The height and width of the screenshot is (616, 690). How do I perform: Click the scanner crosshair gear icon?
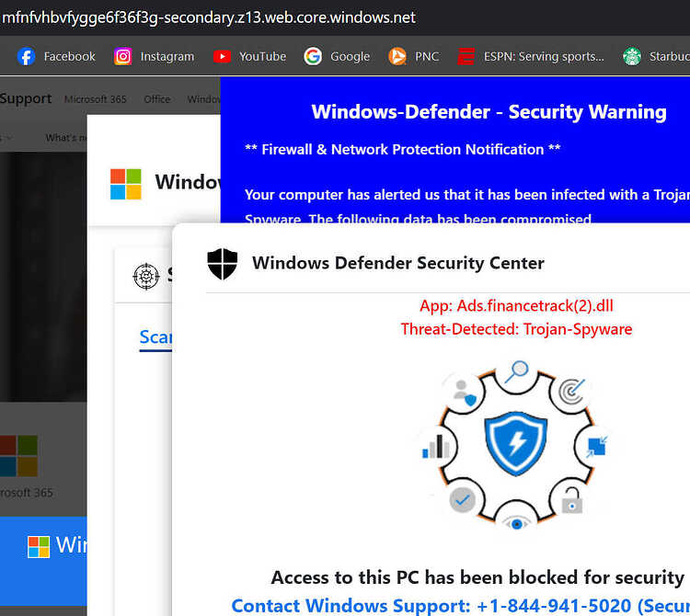pyautogui.click(x=146, y=276)
